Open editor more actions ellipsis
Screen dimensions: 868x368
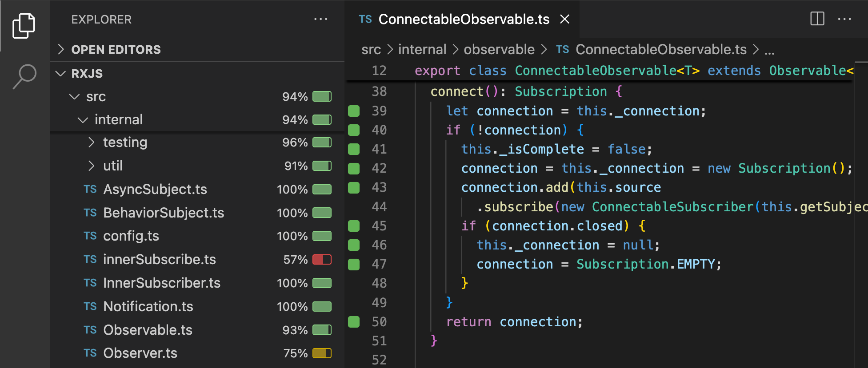pos(844,19)
